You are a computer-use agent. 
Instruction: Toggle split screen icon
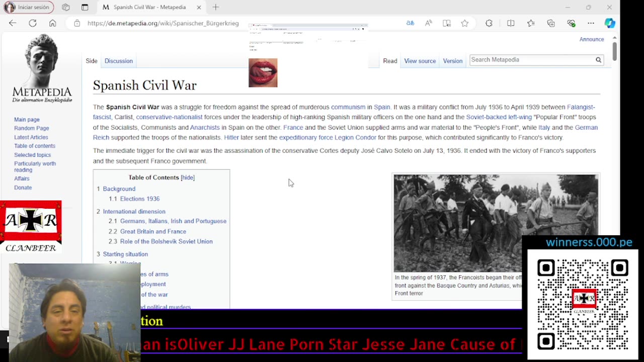(x=511, y=23)
